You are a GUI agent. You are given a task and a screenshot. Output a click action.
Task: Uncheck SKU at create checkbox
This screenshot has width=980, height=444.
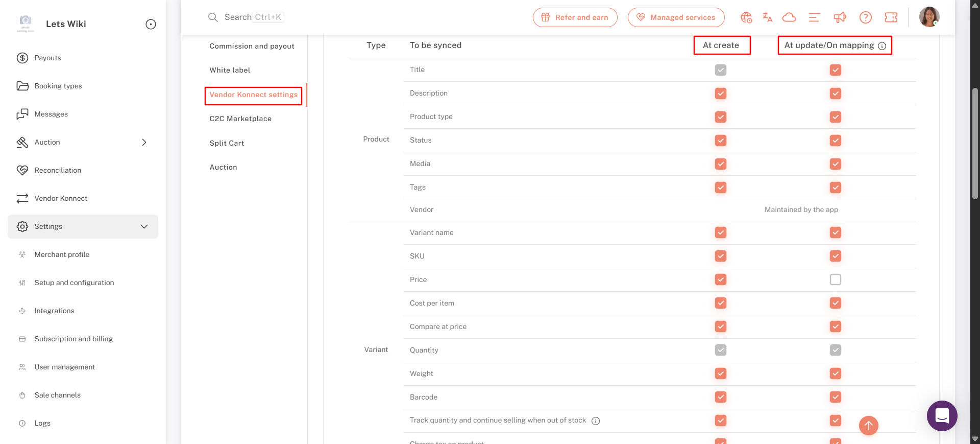(x=721, y=256)
